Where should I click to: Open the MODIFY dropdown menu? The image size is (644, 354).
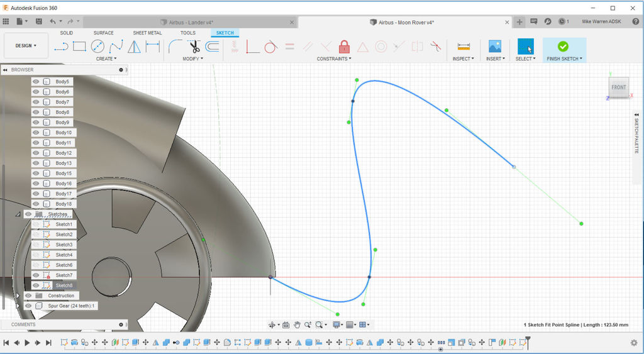[192, 58]
